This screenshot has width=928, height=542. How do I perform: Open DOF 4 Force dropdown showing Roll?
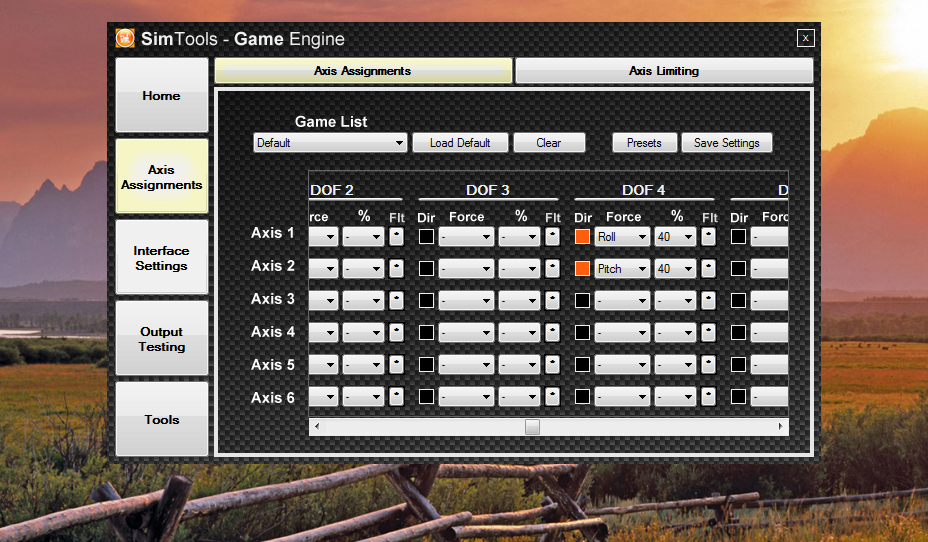pos(622,237)
